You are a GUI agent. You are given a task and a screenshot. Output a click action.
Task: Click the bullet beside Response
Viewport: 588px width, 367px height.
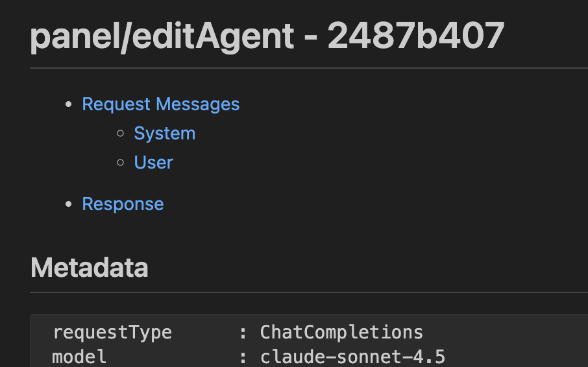coord(69,205)
